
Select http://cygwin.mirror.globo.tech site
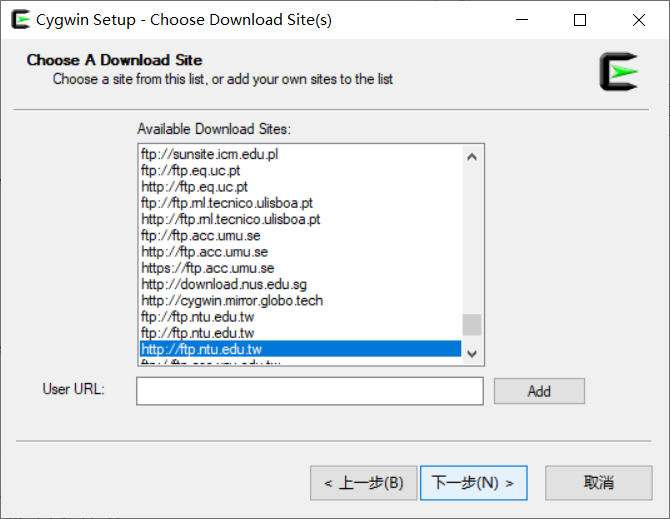point(232,300)
